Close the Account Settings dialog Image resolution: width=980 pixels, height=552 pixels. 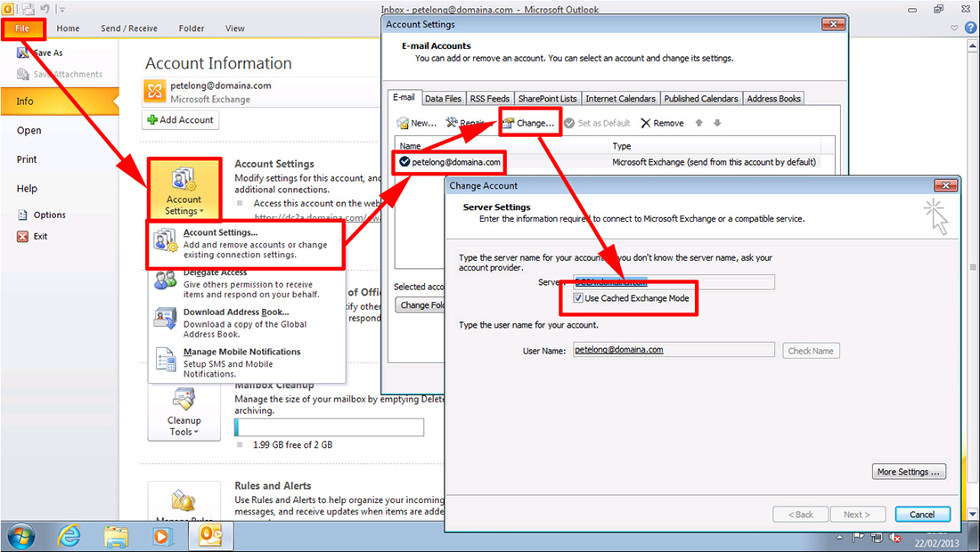point(833,24)
